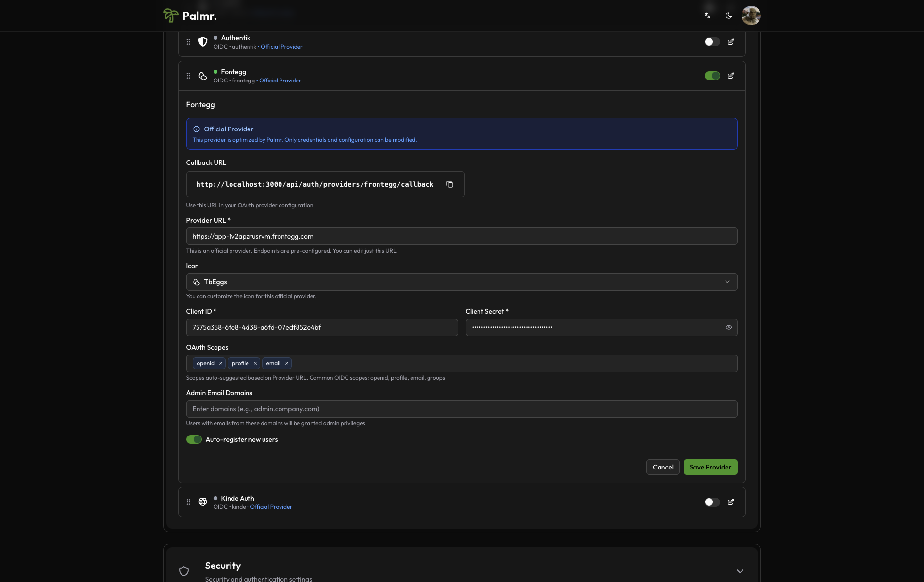Click the Client ID input field
924x582 pixels.
tap(322, 327)
